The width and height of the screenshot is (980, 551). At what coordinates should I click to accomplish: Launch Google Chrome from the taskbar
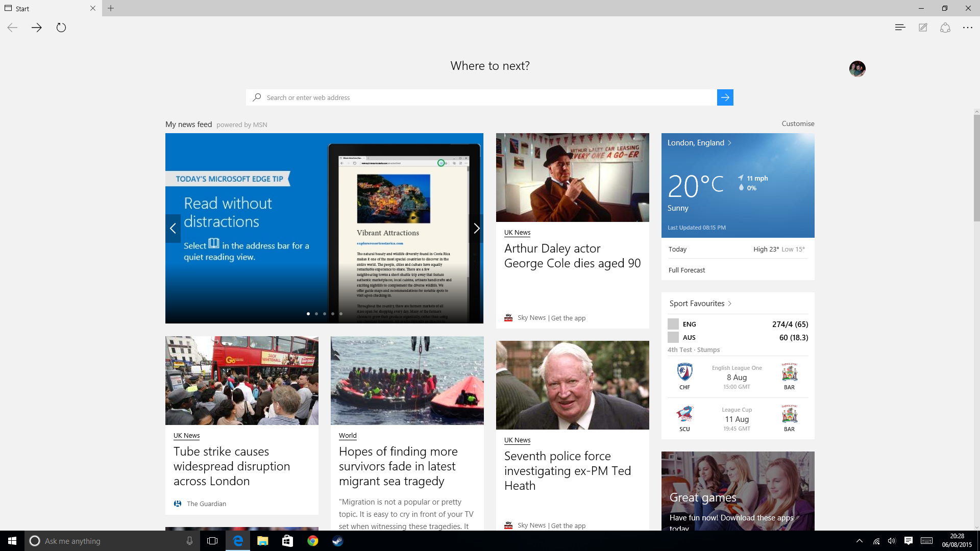click(x=312, y=541)
